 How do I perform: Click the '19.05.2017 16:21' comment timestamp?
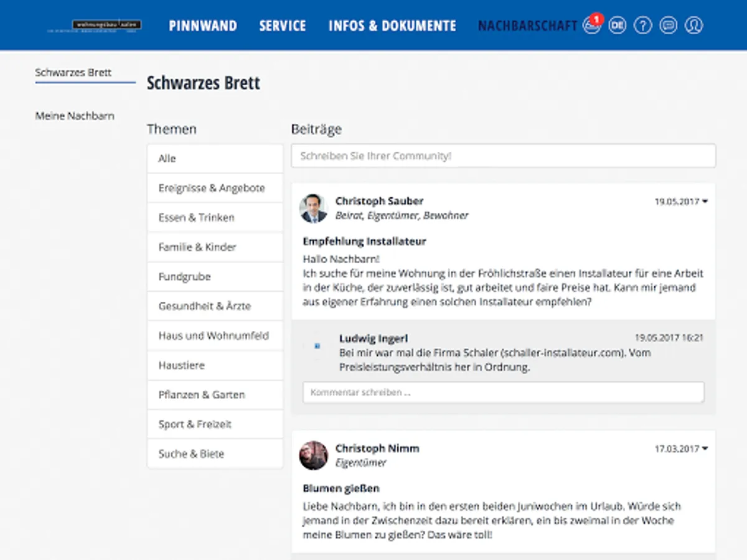(669, 338)
